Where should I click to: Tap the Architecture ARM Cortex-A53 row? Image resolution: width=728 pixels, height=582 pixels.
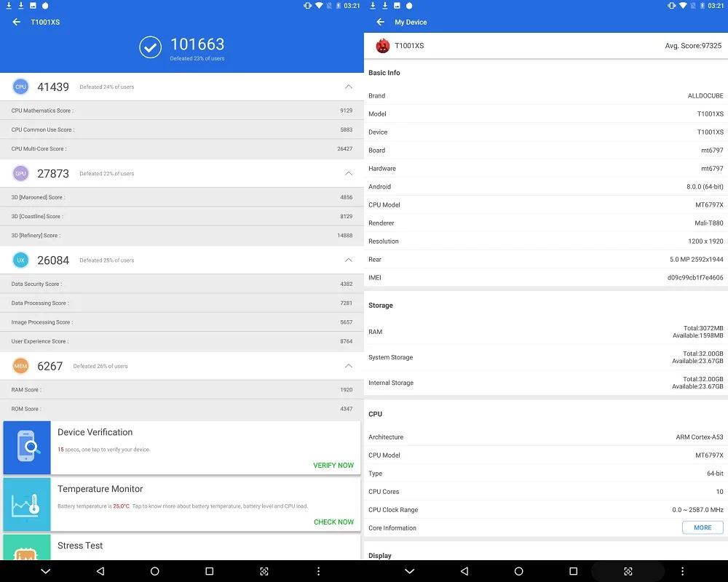pos(546,437)
